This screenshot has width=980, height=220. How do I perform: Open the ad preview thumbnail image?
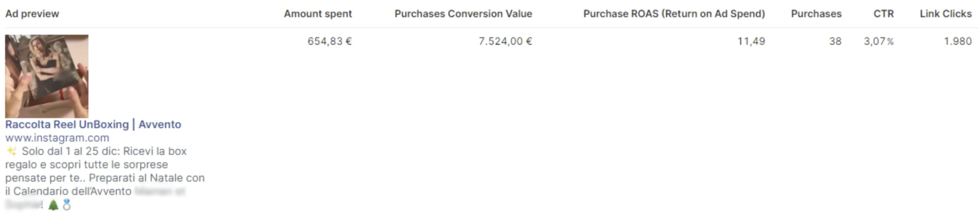pyautogui.click(x=47, y=76)
